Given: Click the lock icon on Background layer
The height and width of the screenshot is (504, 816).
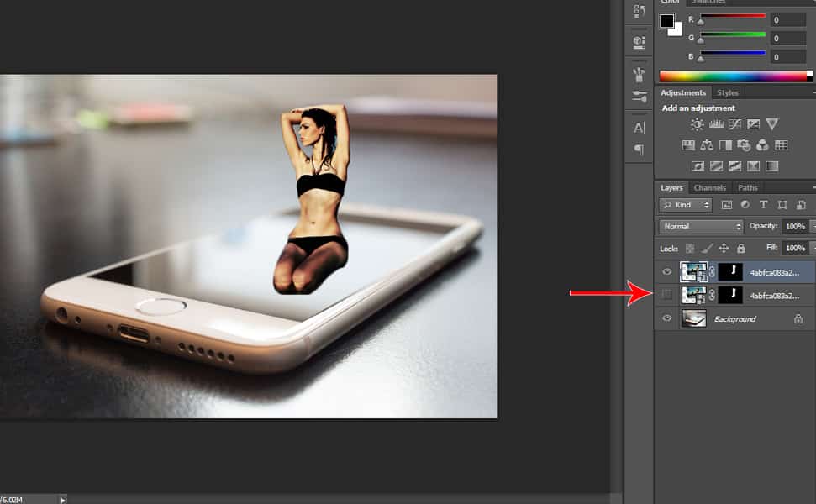Looking at the screenshot, I should tap(798, 319).
